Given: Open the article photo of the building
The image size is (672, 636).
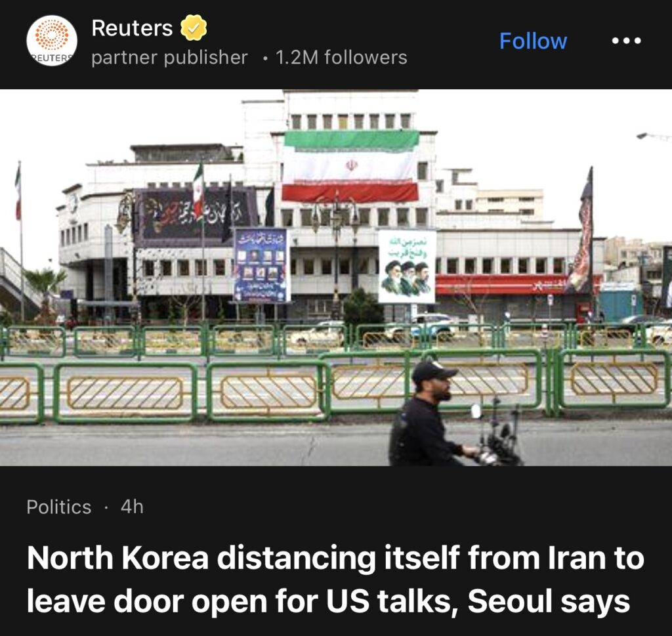Looking at the screenshot, I should coord(336,277).
